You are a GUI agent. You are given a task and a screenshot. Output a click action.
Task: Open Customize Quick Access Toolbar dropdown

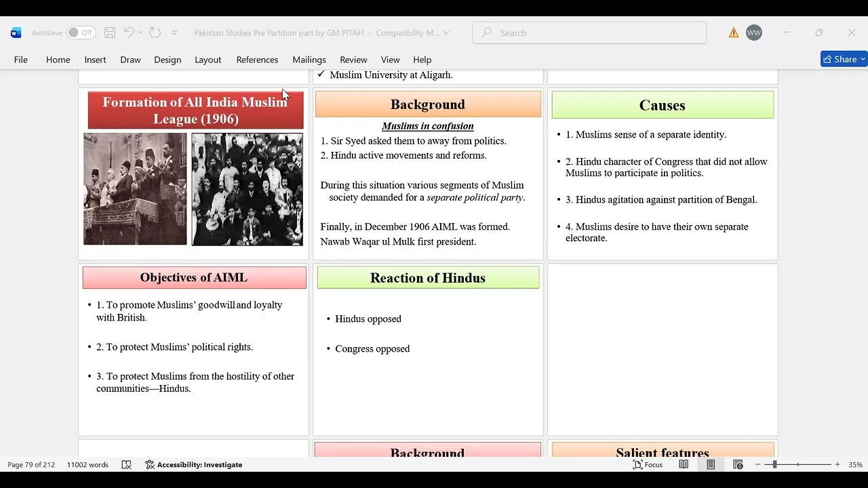click(x=174, y=33)
